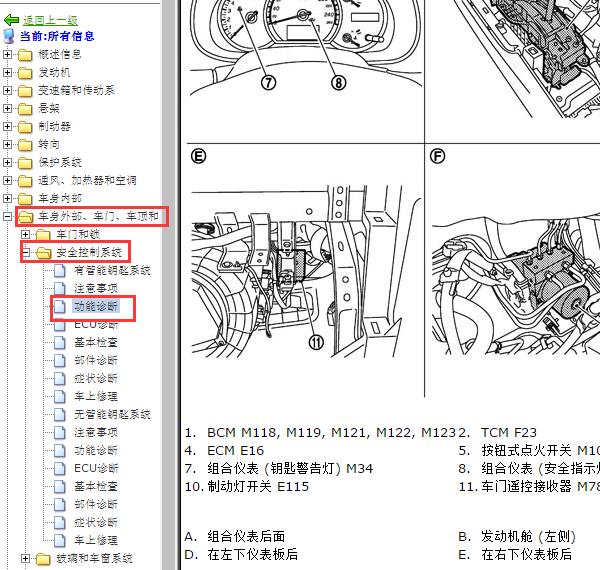Image resolution: width=600 pixels, height=570 pixels.
Task: Click the open folder icon for 安全控制系统
Action: coord(43,253)
